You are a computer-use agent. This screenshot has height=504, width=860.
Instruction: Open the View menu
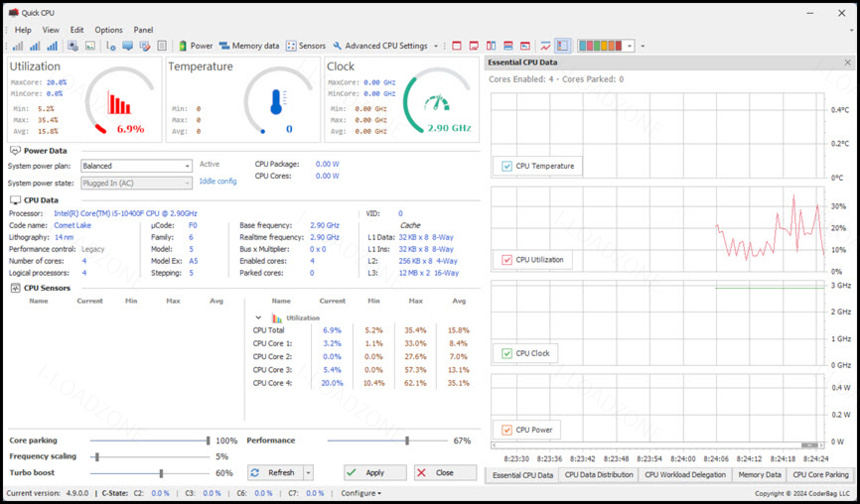point(51,30)
